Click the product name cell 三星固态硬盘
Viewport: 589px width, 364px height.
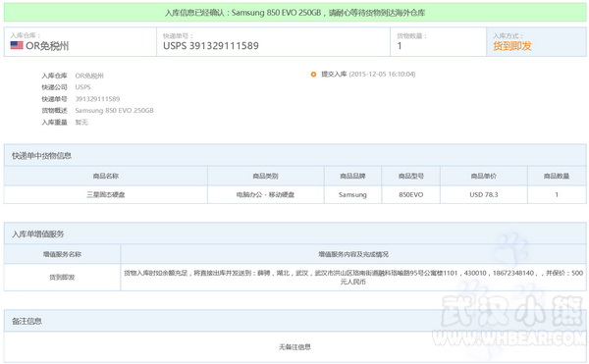click(106, 195)
